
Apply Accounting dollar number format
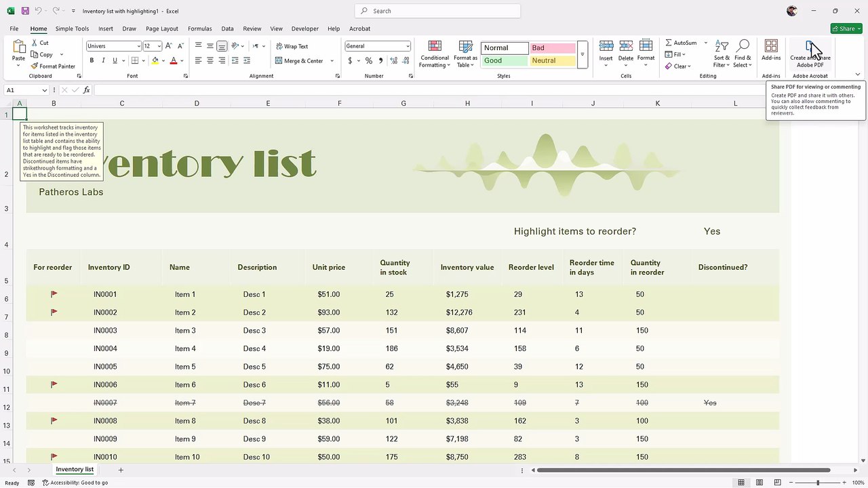(350, 60)
